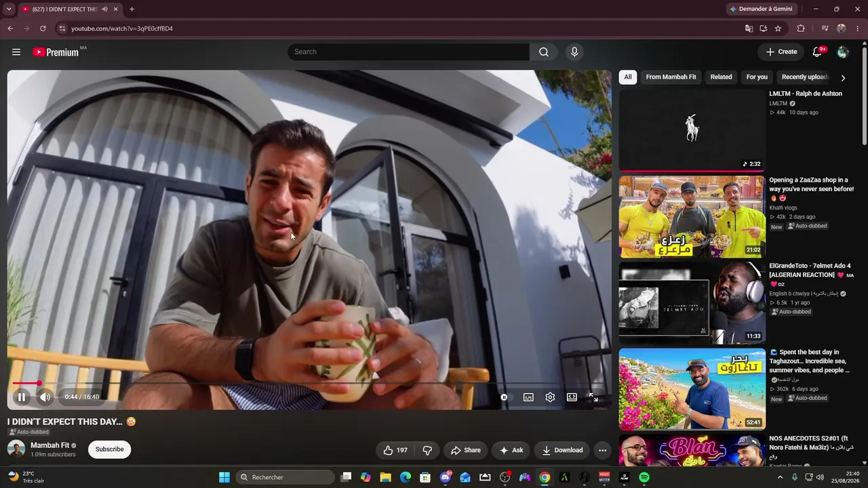
Task: Mute the video volume
Action: [x=45, y=397]
